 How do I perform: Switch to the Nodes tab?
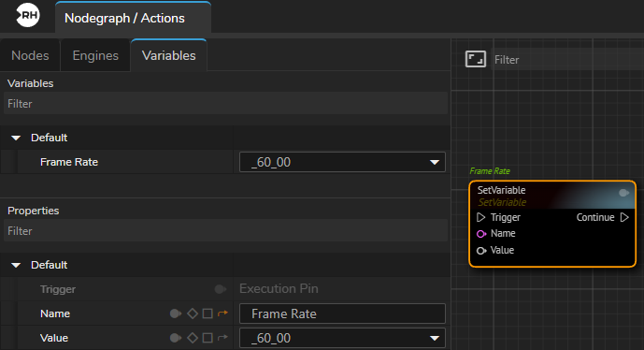click(30, 55)
